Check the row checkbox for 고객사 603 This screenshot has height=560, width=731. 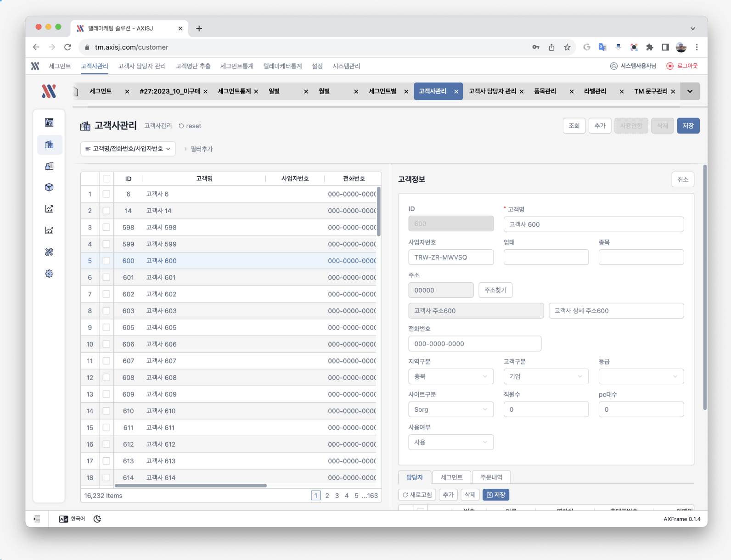click(x=107, y=311)
